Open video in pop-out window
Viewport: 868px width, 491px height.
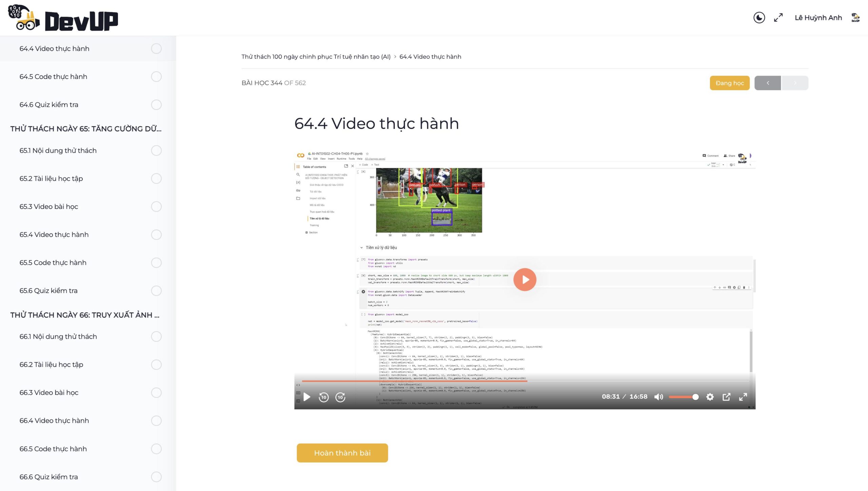pyautogui.click(x=726, y=397)
